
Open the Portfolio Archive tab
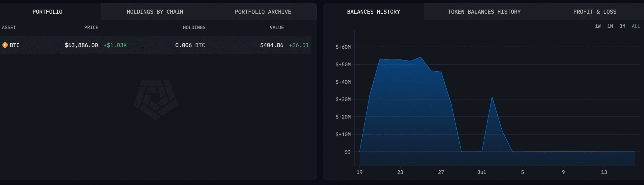click(263, 12)
